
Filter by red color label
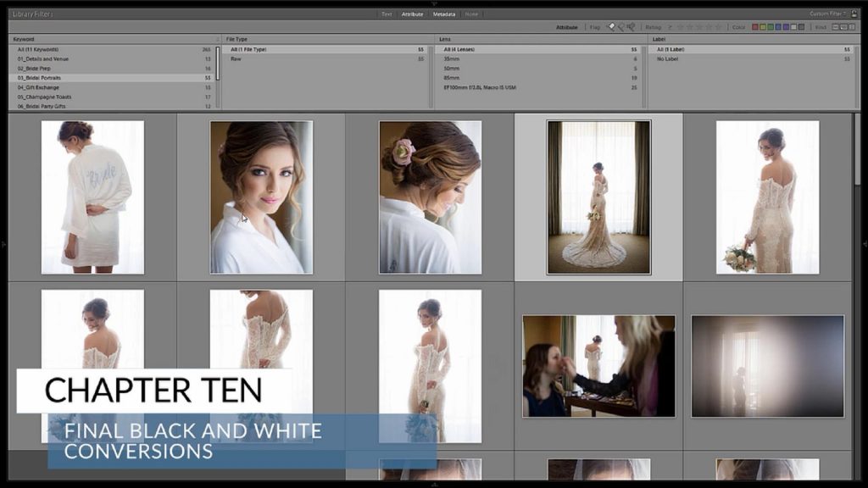754,27
